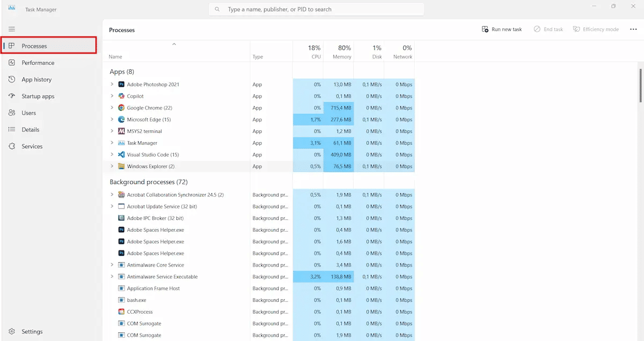Click the Windows Explorer folder icon

121,166
